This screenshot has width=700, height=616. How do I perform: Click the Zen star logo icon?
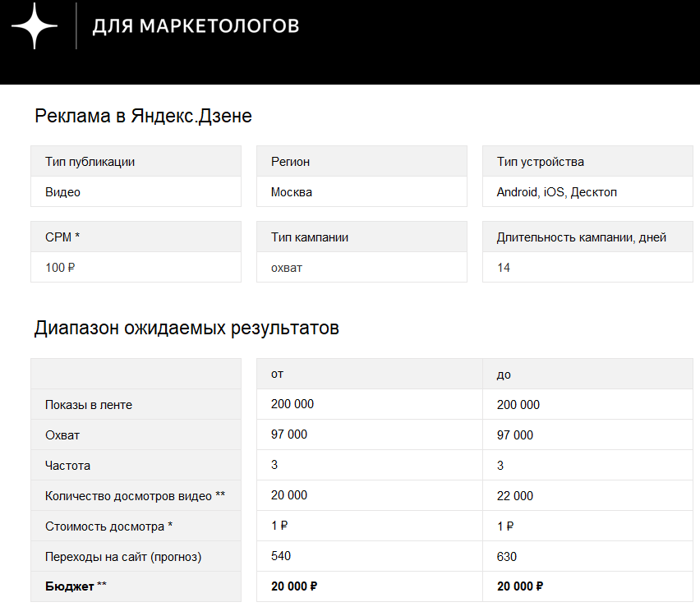[35, 26]
